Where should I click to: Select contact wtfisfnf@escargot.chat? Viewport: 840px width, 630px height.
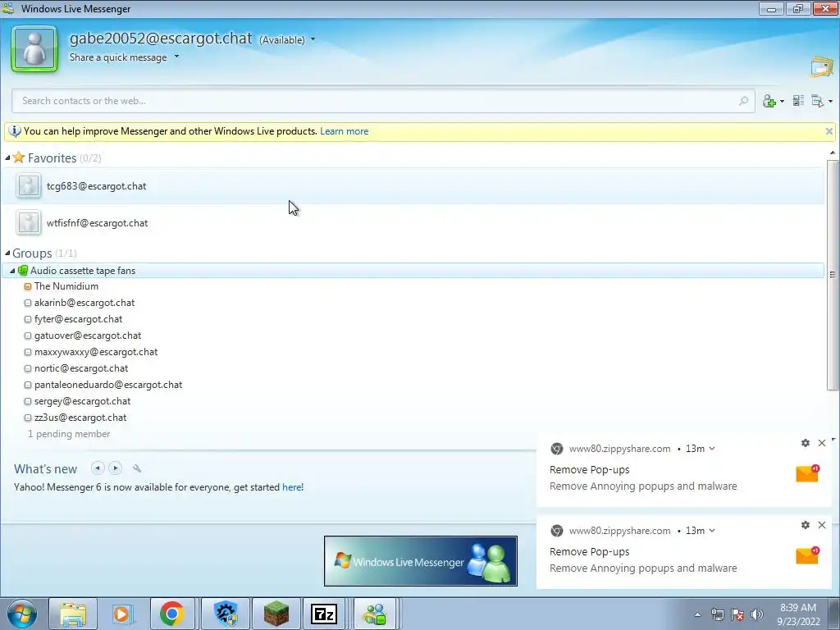(413, 223)
